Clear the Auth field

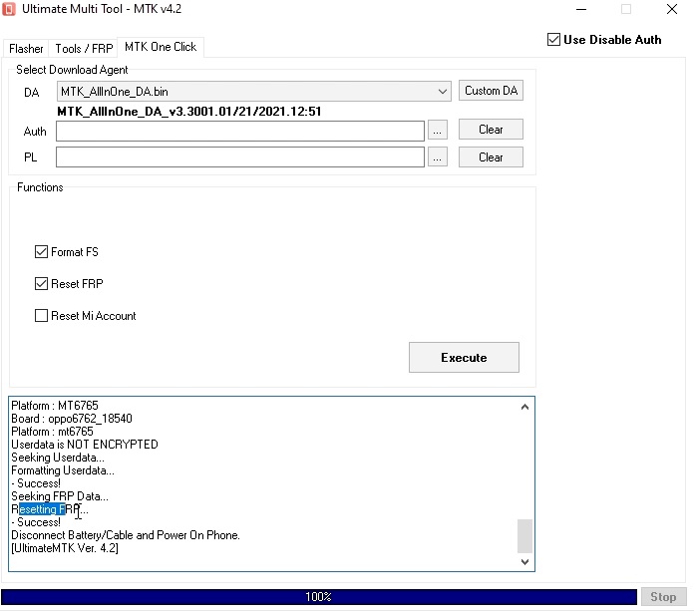(x=491, y=130)
